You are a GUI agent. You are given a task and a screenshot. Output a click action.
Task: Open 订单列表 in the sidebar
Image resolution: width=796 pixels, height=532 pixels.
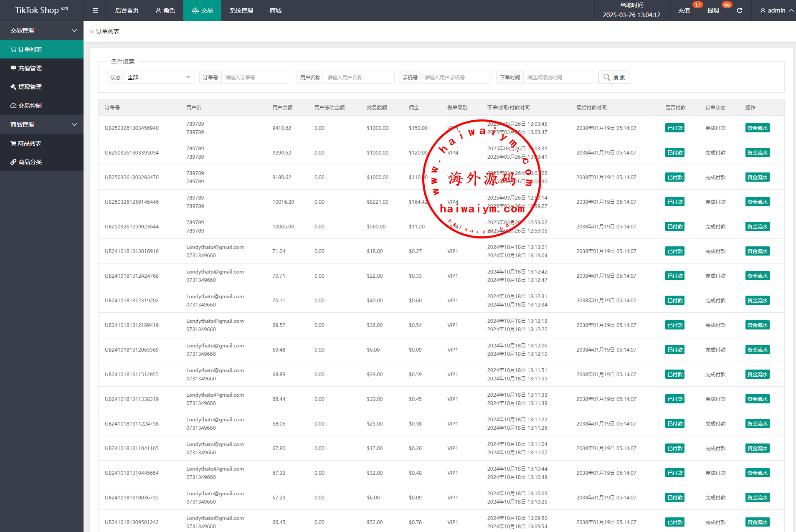[x=30, y=49]
